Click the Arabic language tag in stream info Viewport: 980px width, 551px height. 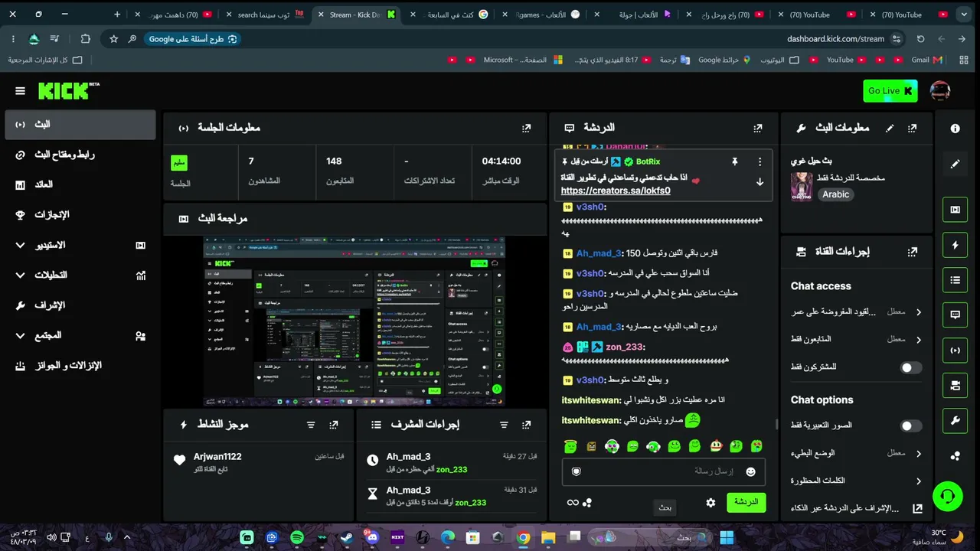[x=836, y=194]
